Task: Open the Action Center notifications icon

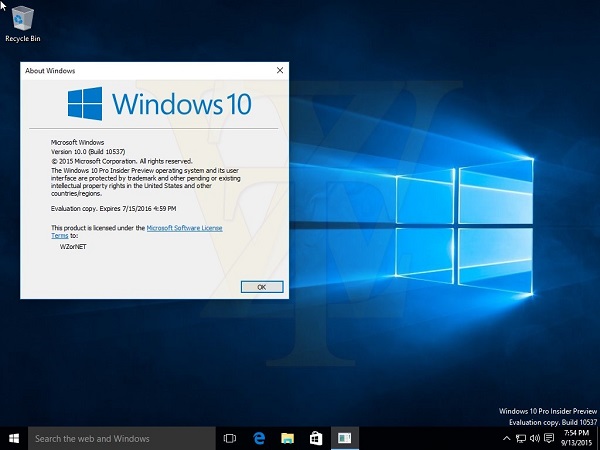Action: [x=551, y=439]
